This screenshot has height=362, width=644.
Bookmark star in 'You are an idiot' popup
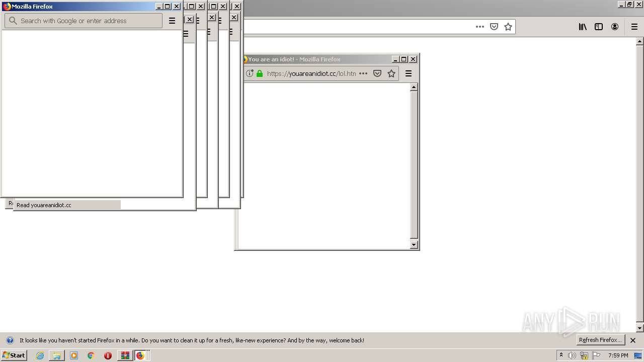pyautogui.click(x=391, y=73)
